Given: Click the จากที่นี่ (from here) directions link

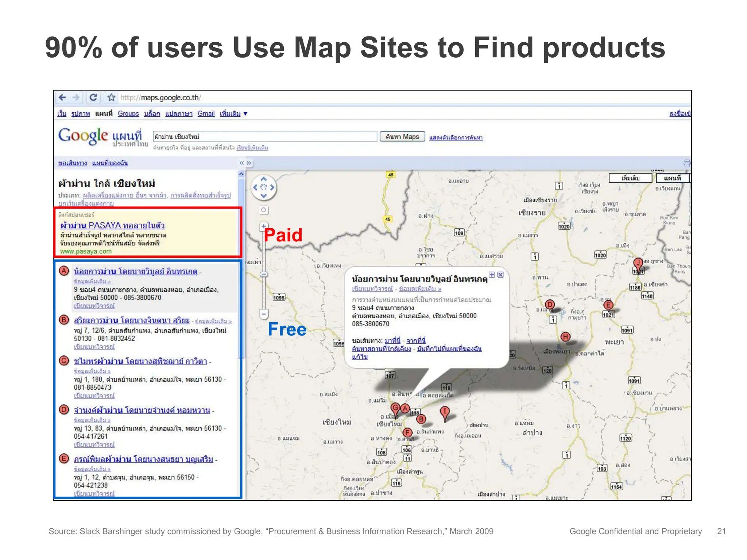Looking at the screenshot, I should pos(416,341).
